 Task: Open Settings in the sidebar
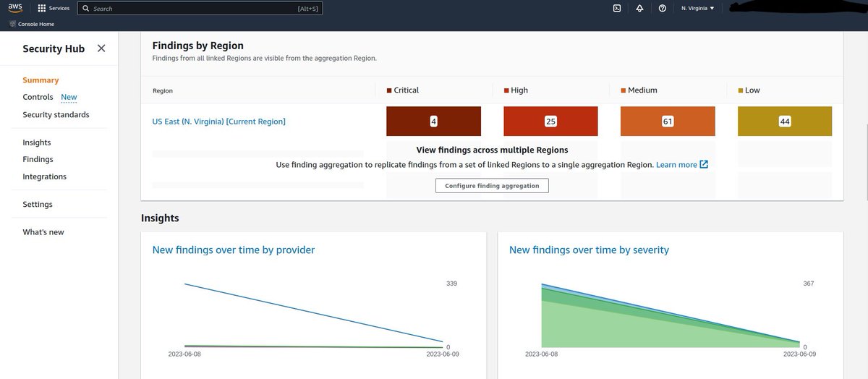point(38,205)
